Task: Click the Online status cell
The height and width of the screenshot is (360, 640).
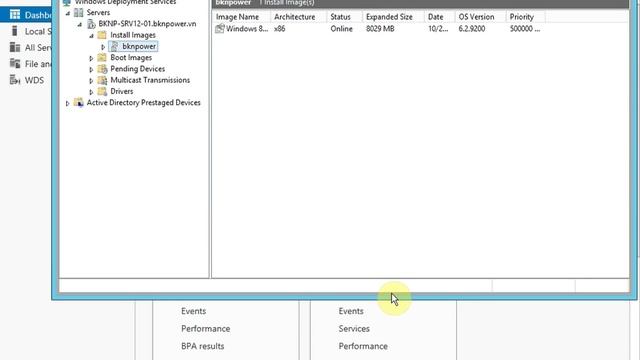Action: [341, 29]
